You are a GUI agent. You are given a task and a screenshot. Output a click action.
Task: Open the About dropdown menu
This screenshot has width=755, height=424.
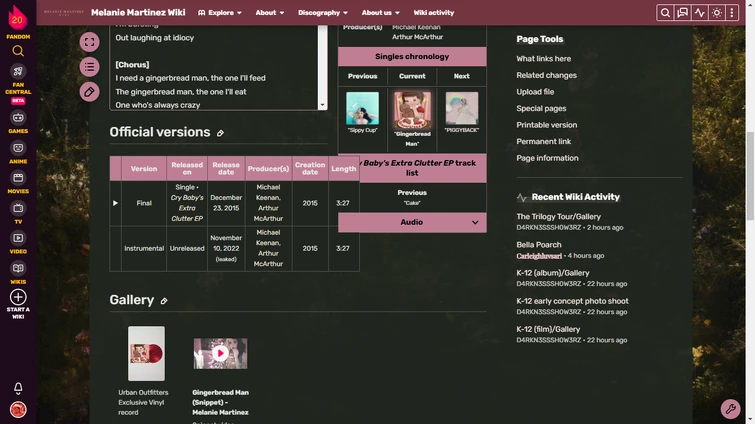(270, 13)
